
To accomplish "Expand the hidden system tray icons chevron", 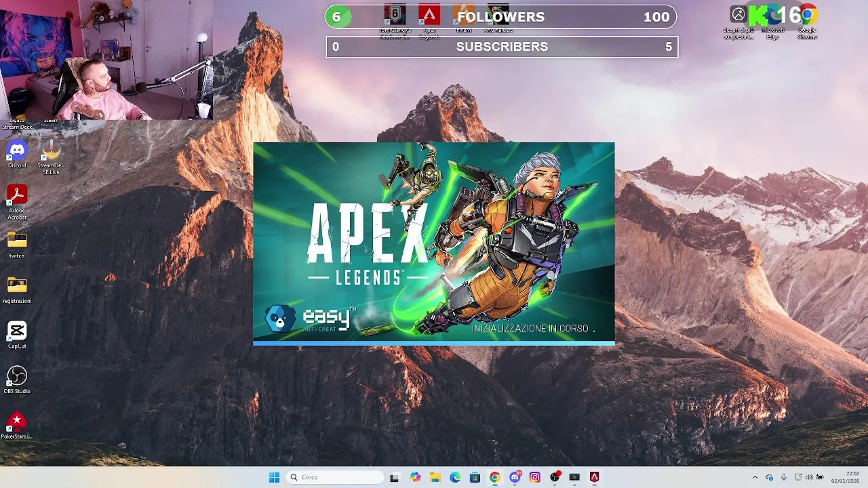I will point(755,477).
